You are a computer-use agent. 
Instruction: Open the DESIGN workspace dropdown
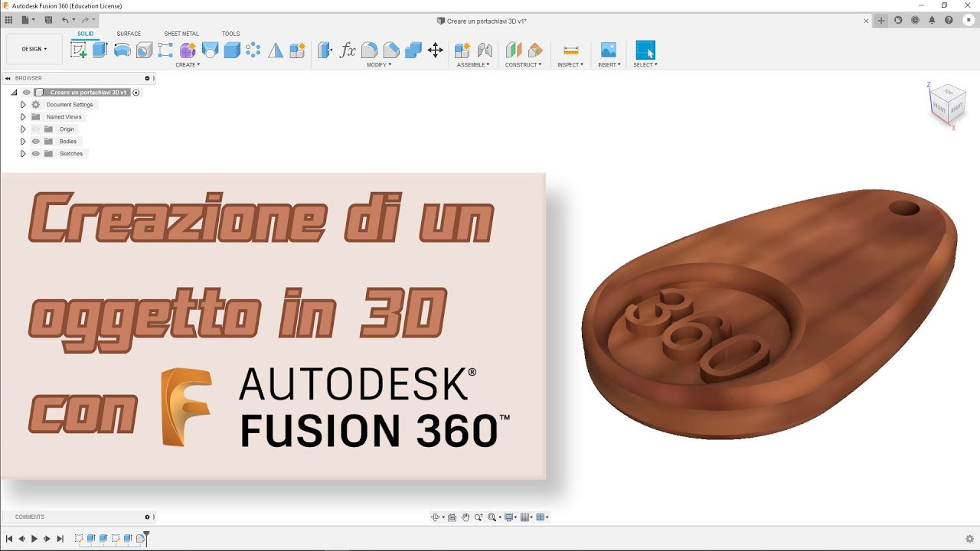(x=34, y=49)
